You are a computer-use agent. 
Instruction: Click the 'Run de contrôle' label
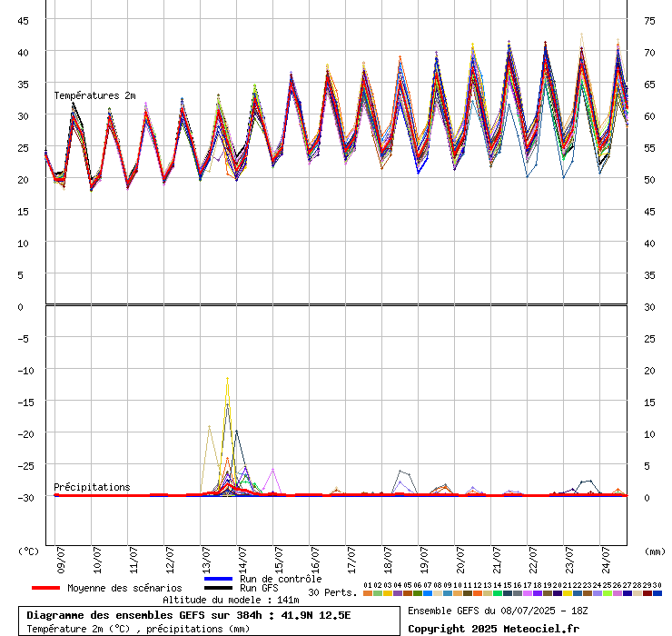281,579
